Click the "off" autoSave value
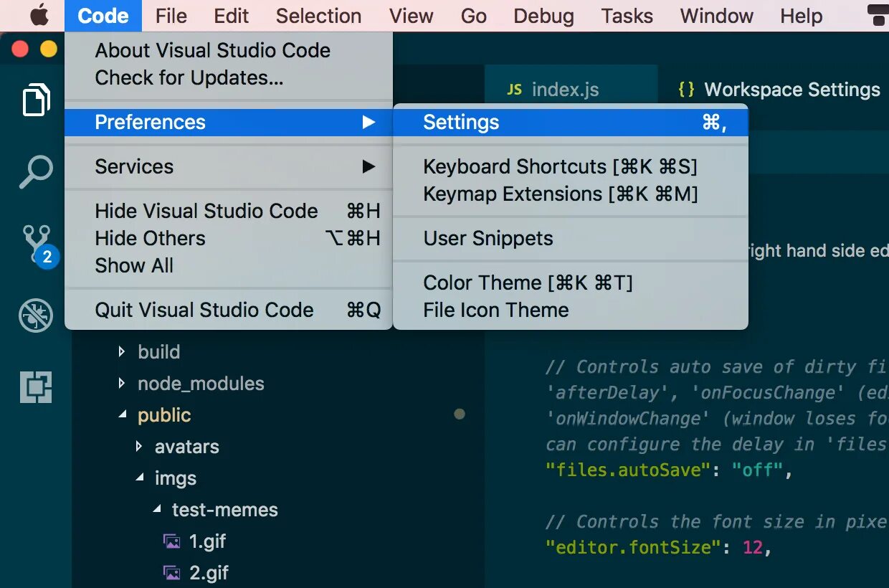The width and height of the screenshot is (889, 588). (x=757, y=470)
